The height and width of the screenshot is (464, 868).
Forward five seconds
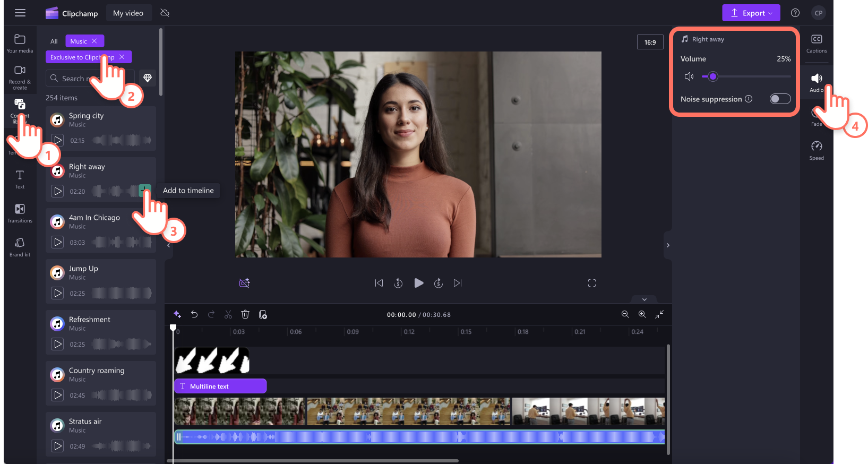click(439, 283)
